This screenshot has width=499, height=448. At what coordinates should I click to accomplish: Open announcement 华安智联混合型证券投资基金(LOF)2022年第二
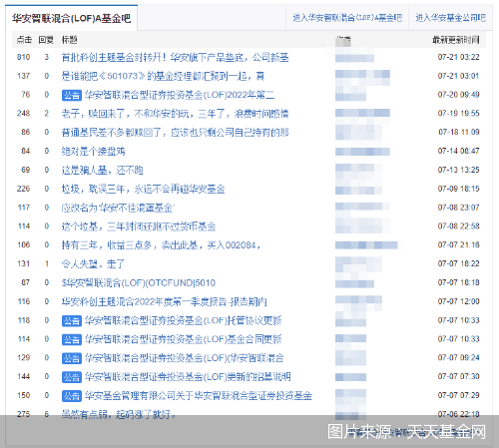pyautogui.click(x=180, y=95)
